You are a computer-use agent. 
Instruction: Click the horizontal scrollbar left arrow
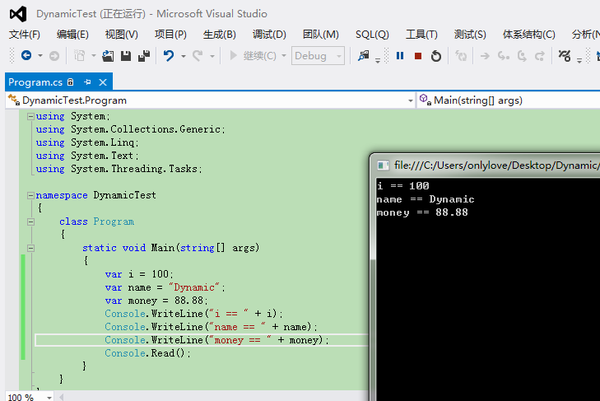pyautogui.click(x=62, y=397)
